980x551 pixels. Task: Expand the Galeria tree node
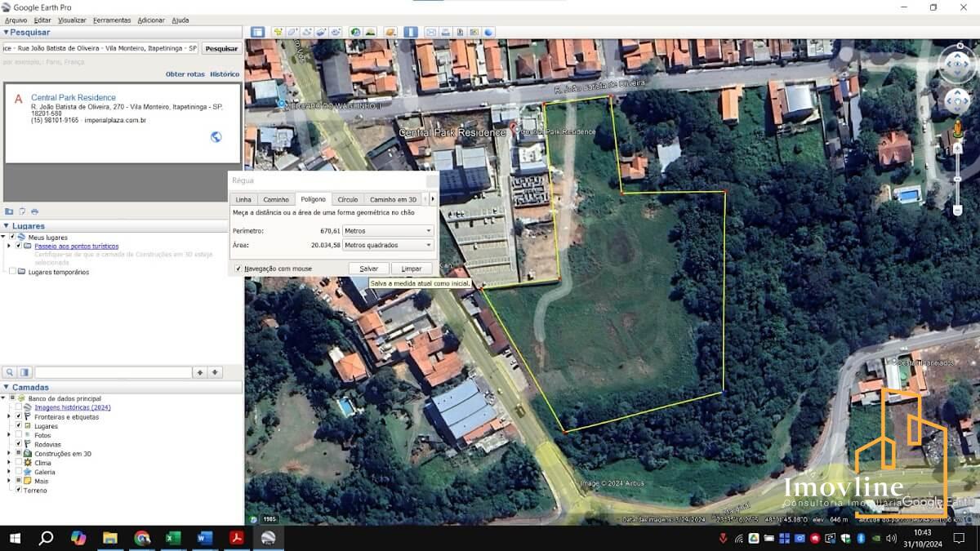click(9, 472)
